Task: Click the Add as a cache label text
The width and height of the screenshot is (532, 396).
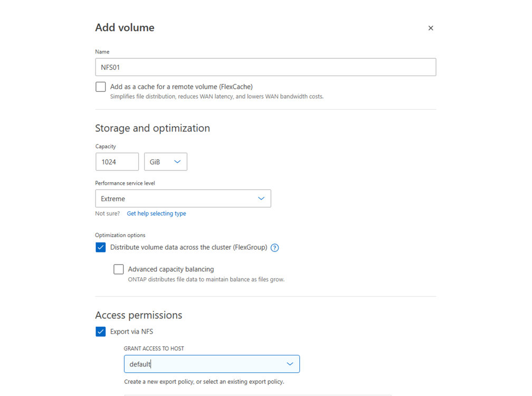Action: click(181, 87)
